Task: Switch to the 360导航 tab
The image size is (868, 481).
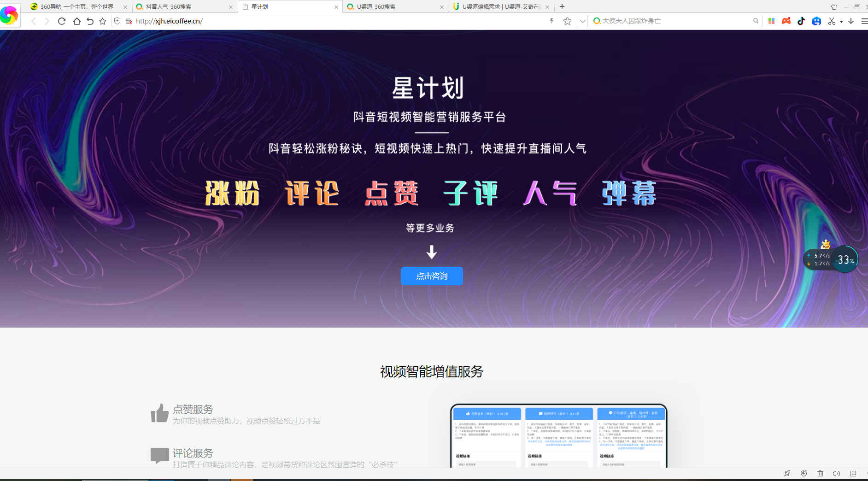Action: [78, 7]
